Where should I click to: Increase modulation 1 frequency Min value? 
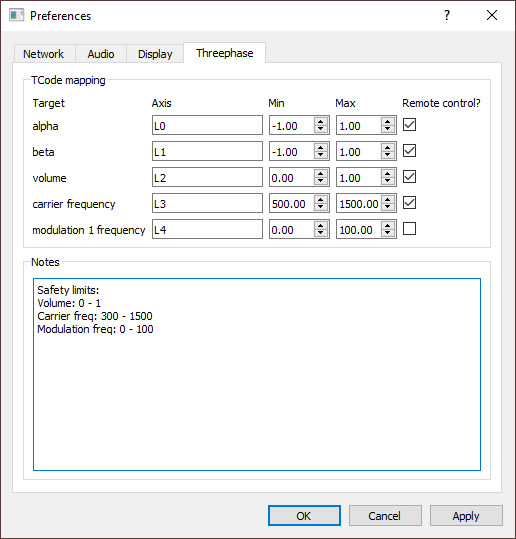(x=321, y=225)
